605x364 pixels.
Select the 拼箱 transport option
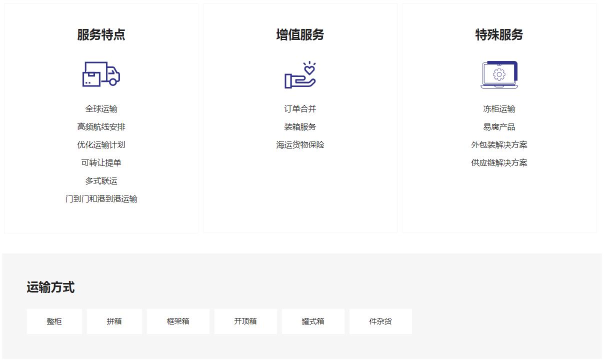(x=114, y=321)
